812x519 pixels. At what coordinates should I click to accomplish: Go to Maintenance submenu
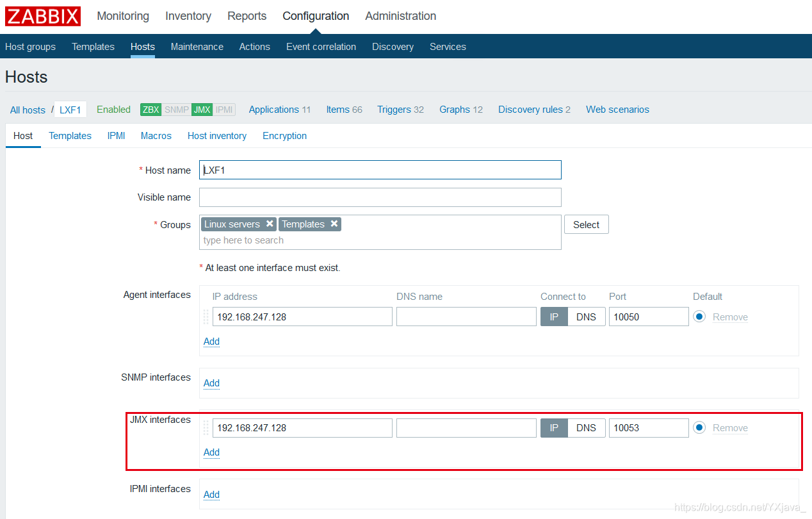click(197, 47)
